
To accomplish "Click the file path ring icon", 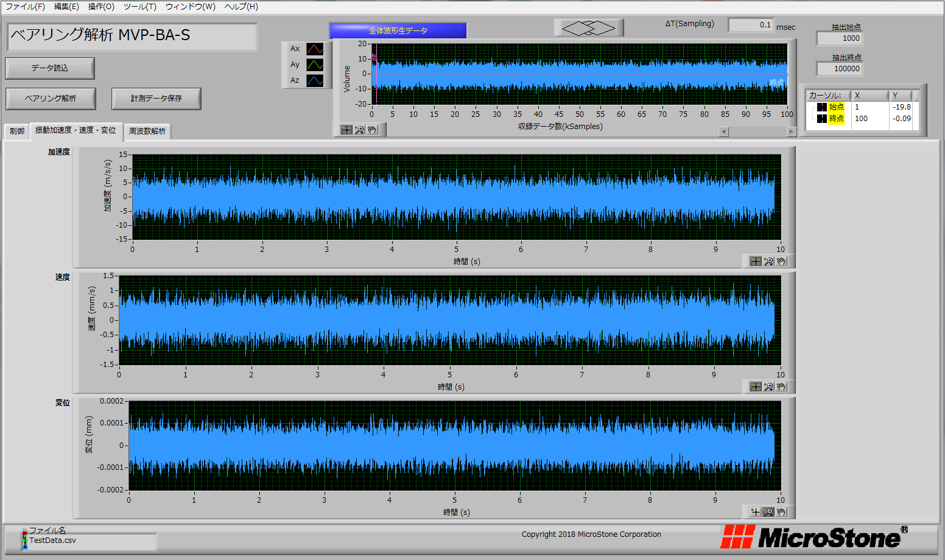I will pyautogui.click(x=25, y=540).
